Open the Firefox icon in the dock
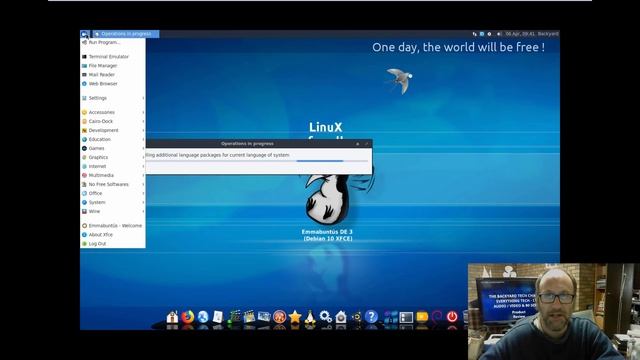This screenshot has height=360, width=640. pyautogui.click(x=188, y=317)
